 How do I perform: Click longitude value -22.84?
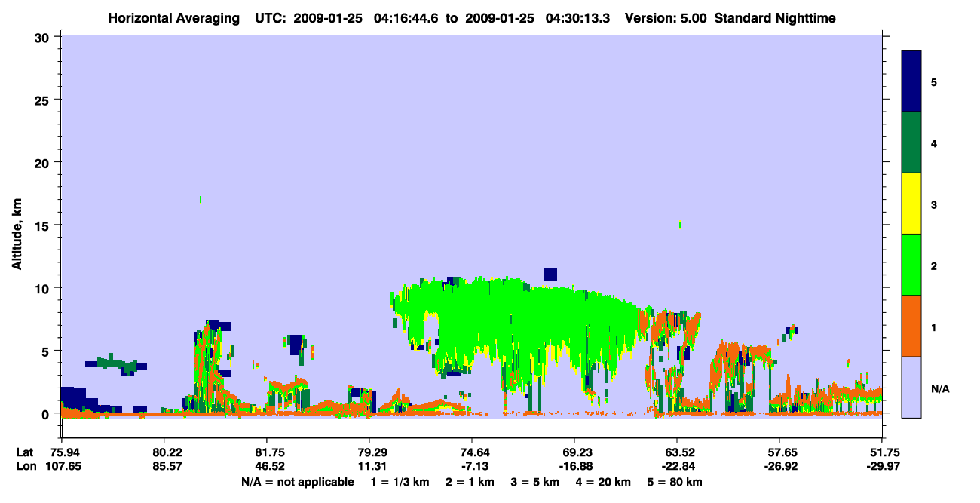point(677,466)
